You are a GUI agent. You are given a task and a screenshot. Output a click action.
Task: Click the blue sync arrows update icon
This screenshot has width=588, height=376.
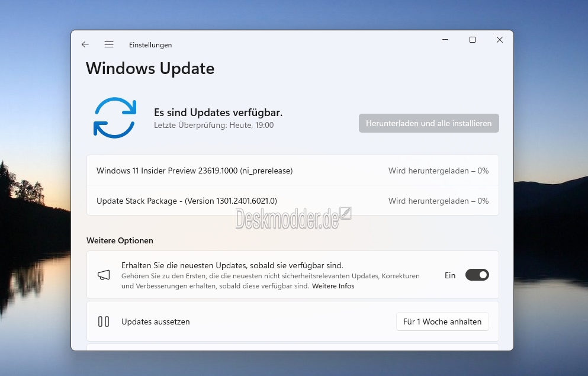tap(114, 118)
